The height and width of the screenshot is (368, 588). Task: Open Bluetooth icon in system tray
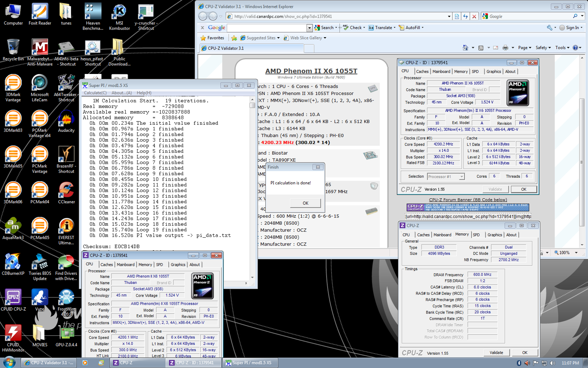point(519,363)
